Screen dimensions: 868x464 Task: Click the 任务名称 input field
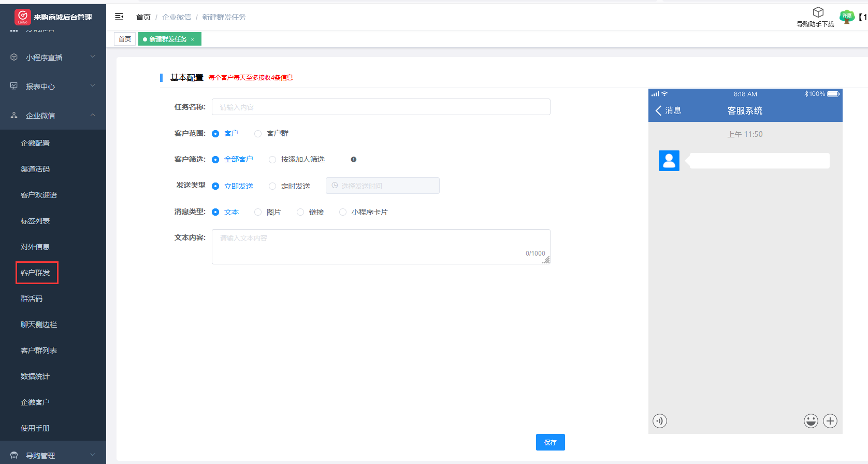coord(381,107)
